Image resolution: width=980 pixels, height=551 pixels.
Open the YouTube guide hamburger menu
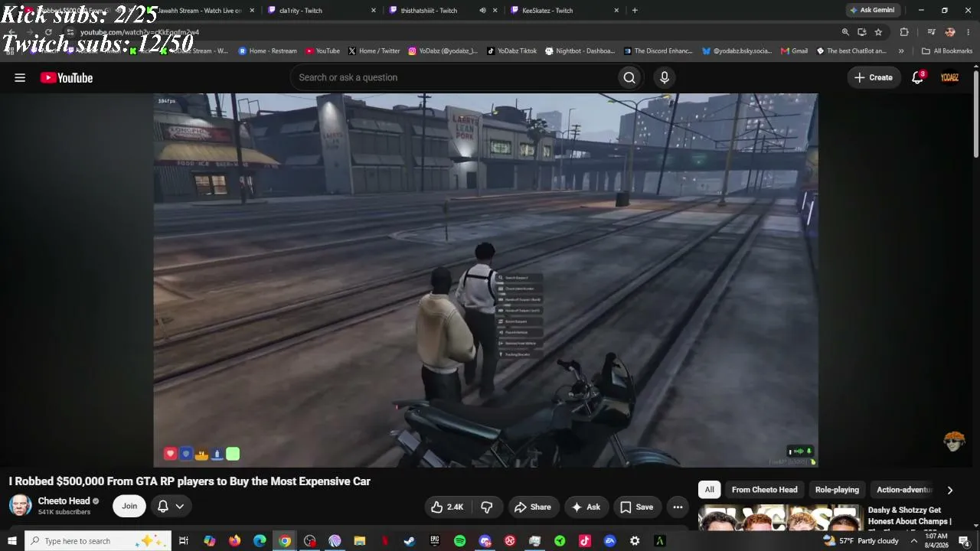click(x=20, y=77)
